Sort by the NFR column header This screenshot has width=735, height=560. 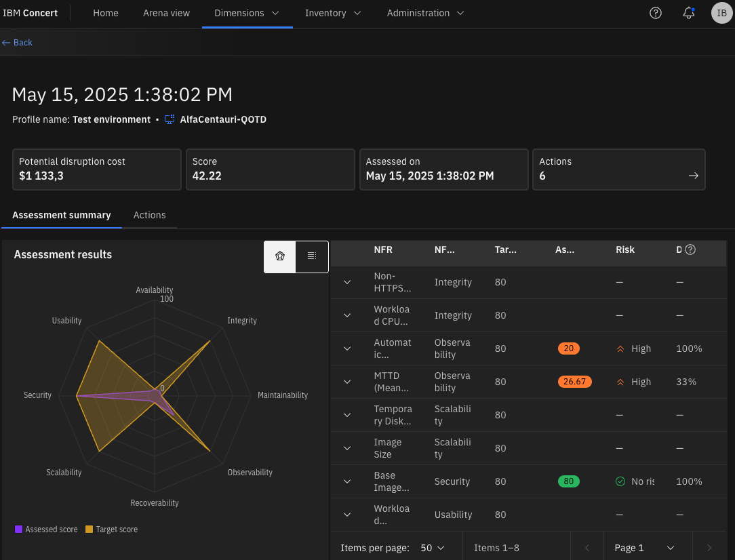383,249
